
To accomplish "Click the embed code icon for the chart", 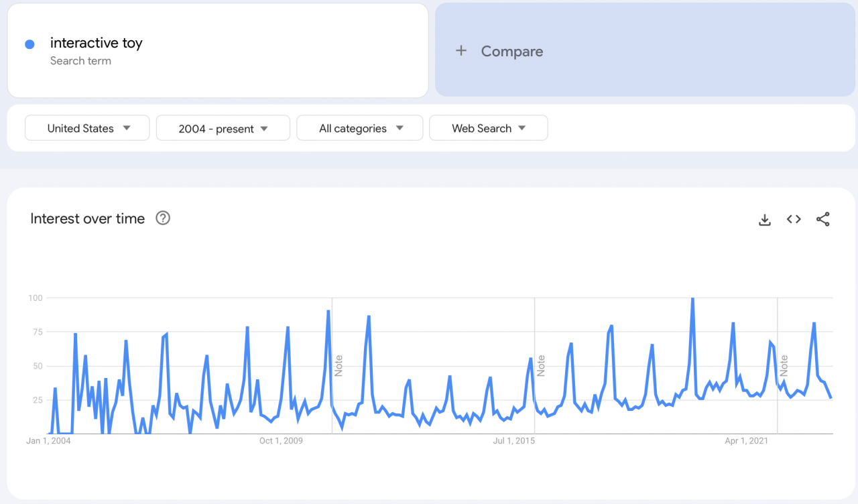I will tap(794, 219).
